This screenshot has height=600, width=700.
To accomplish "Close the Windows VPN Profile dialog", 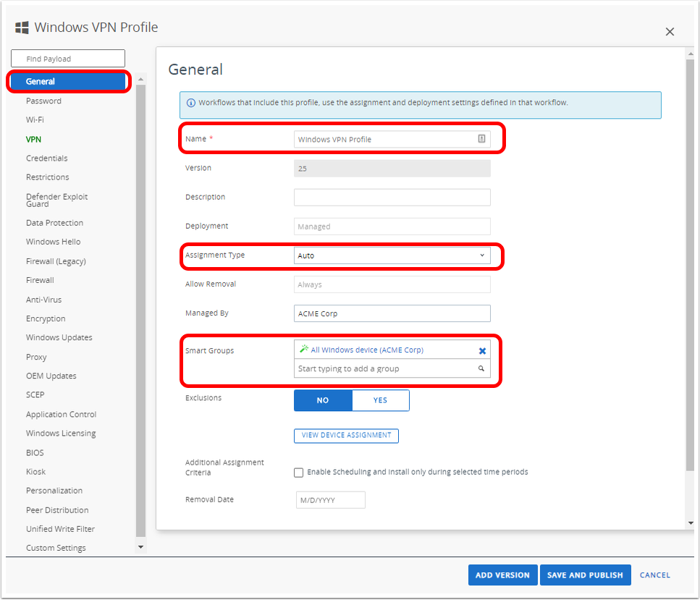I will point(670,32).
